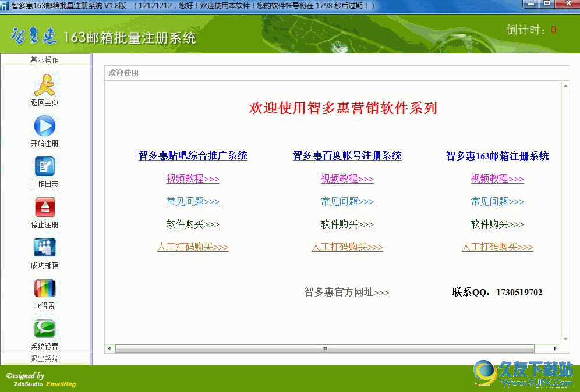
Task: Click the horizontal scrollbar right arrow
Action: click(555, 348)
